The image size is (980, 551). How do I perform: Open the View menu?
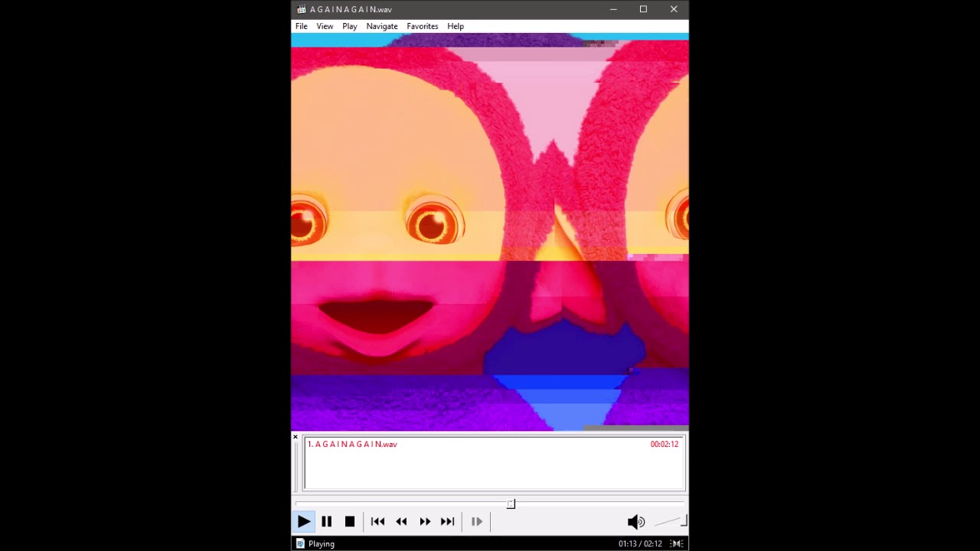pyautogui.click(x=325, y=26)
